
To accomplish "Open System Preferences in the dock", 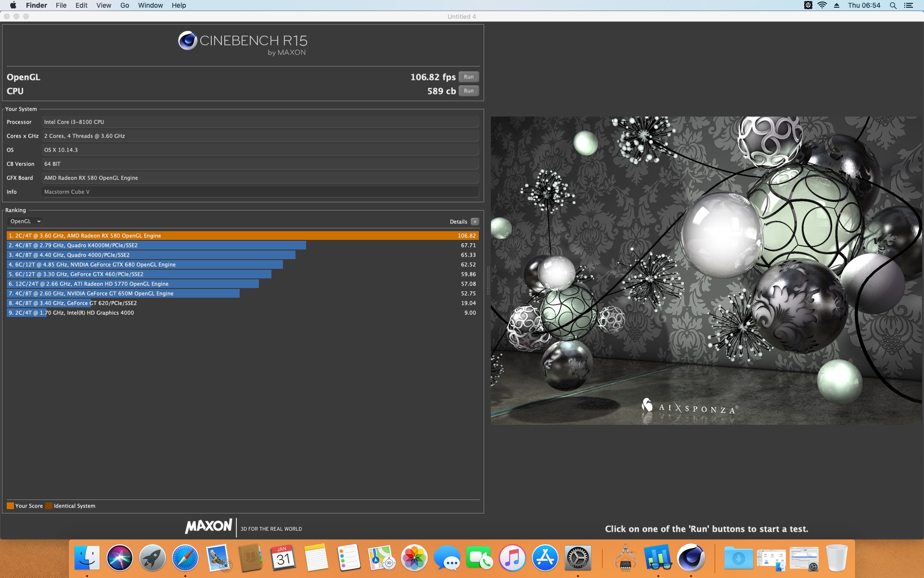I will (577, 558).
